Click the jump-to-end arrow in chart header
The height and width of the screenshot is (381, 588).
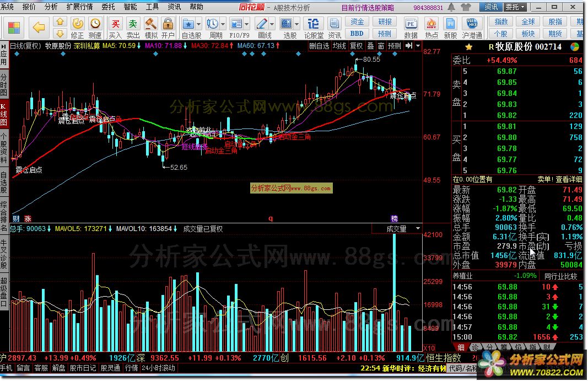pyautogui.click(x=409, y=46)
